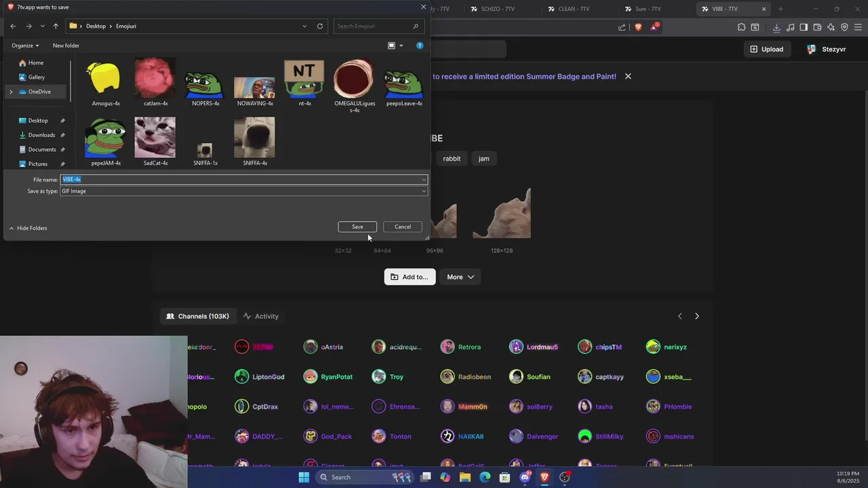Open File Explorer from the taskbar

(x=465, y=477)
